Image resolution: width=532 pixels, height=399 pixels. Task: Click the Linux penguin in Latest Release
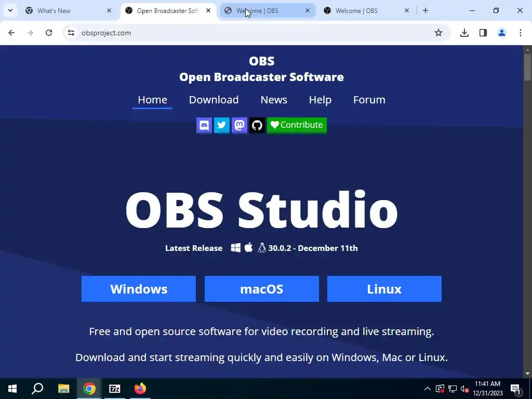(262, 248)
